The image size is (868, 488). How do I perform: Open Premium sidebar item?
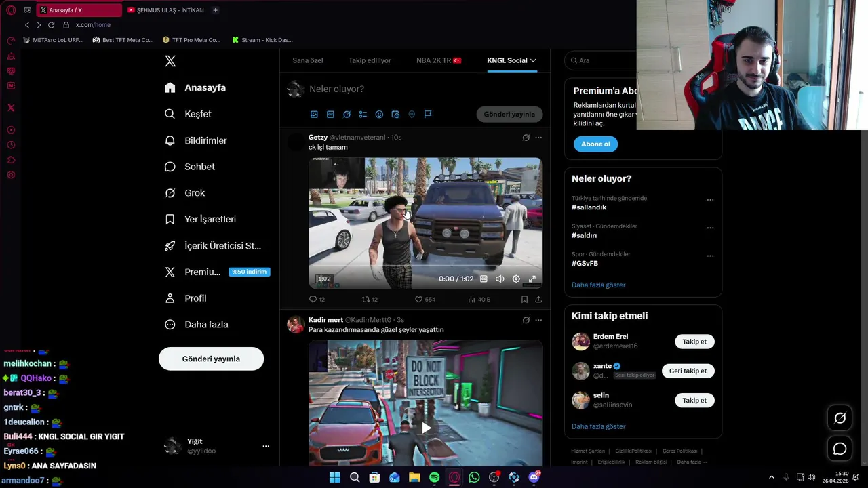coord(217,272)
